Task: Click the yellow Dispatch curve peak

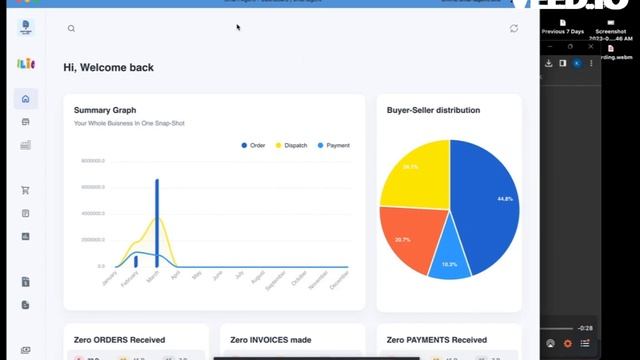Action: pos(157,218)
